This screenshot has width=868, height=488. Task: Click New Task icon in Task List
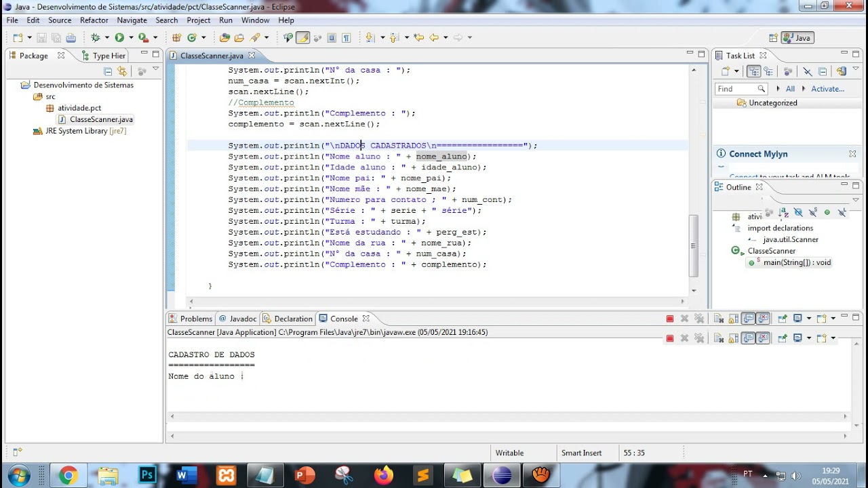point(726,71)
